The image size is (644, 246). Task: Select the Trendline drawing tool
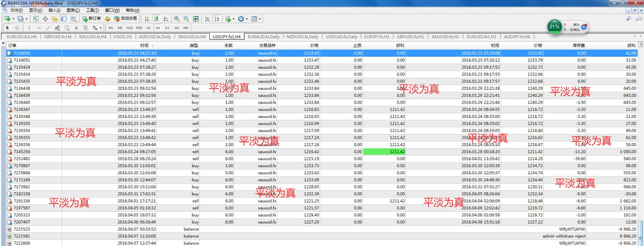[x=48, y=28]
